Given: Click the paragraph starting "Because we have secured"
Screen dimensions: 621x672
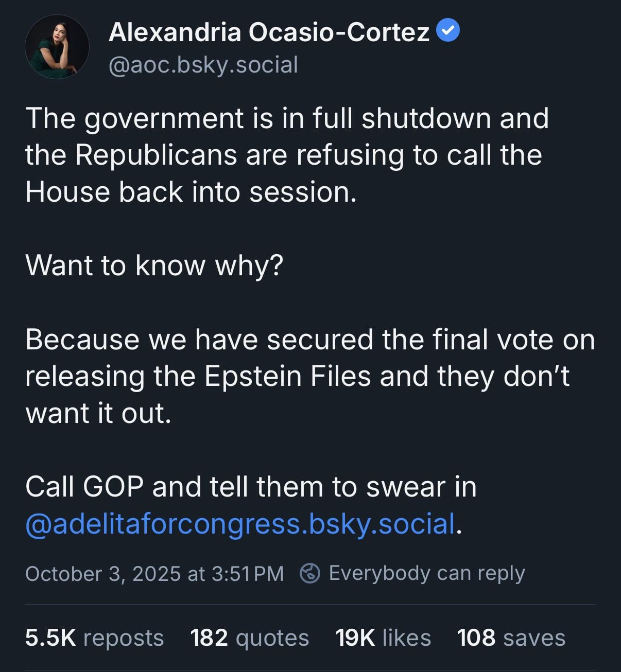Looking at the screenshot, I should (309, 376).
